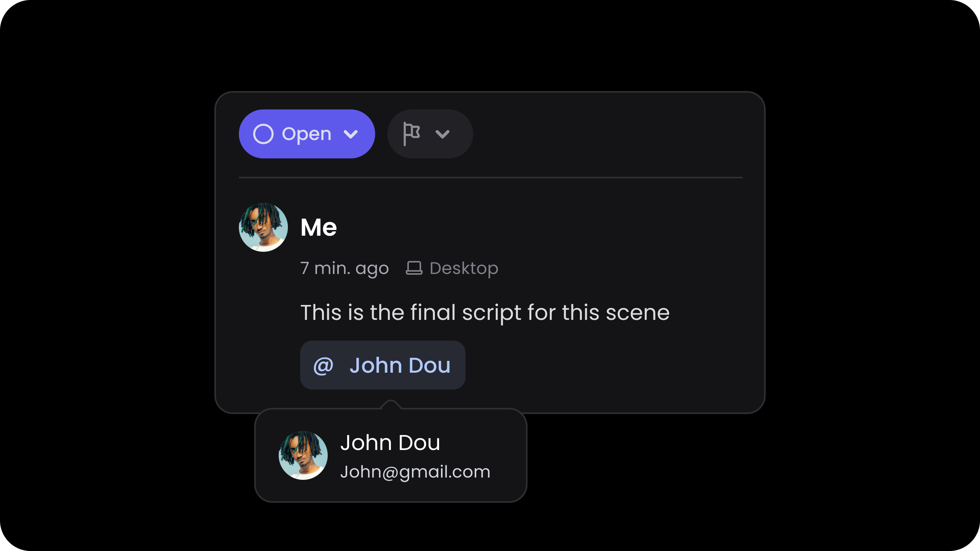Click the John Dou text in mention
Screen dimensions: 980x551
coord(400,365)
